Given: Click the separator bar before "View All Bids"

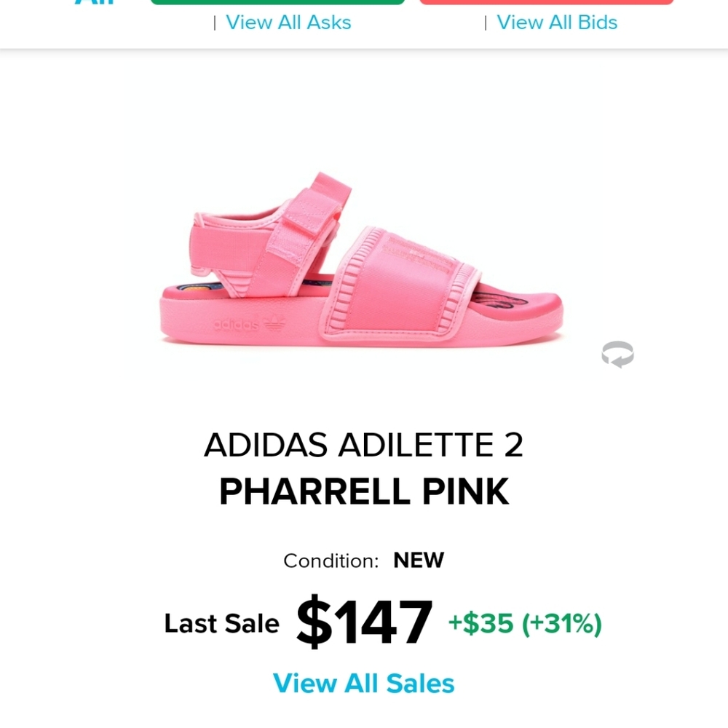Looking at the screenshot, I should tap(486, 23).
